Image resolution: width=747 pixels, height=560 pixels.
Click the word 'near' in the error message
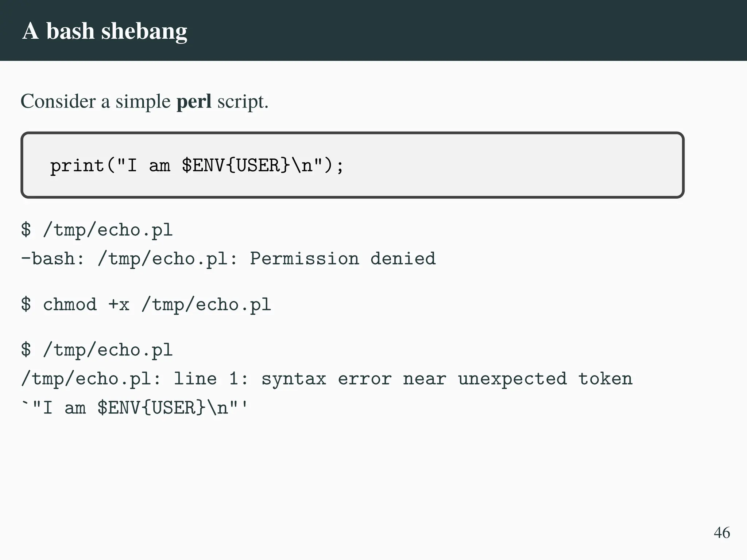click(425, 379)
